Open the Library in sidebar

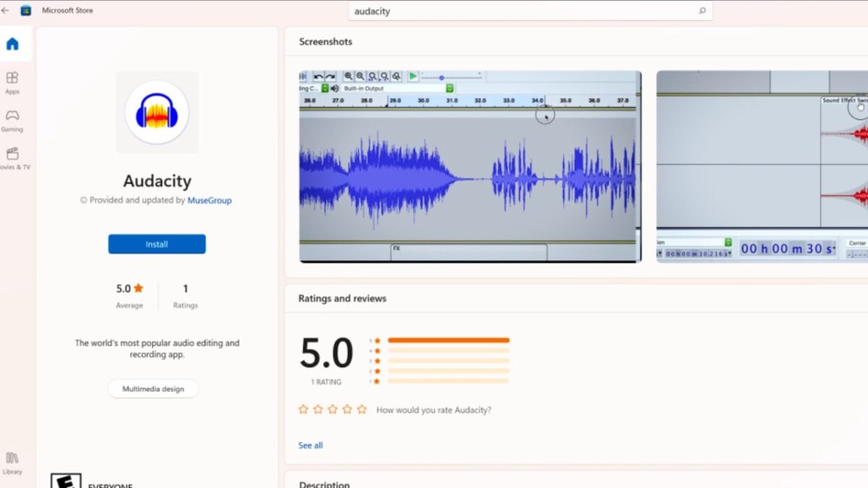click(12, 462)
